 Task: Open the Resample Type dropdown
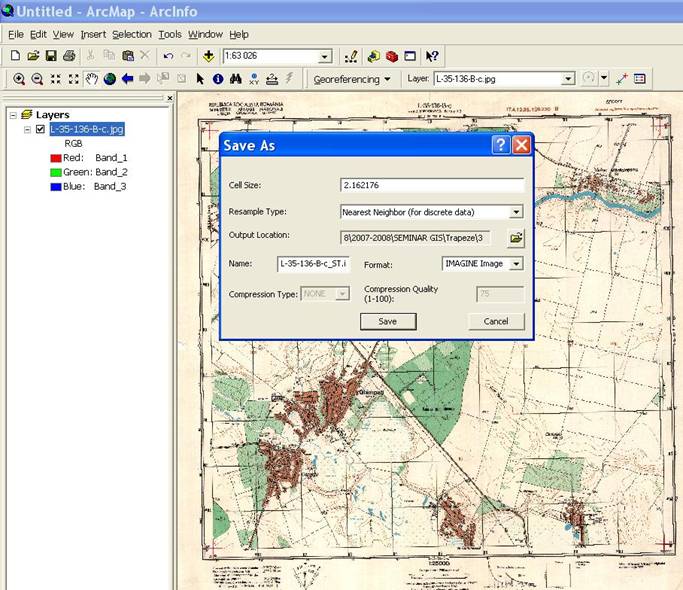pyautogui.click(x=516, y=212)
